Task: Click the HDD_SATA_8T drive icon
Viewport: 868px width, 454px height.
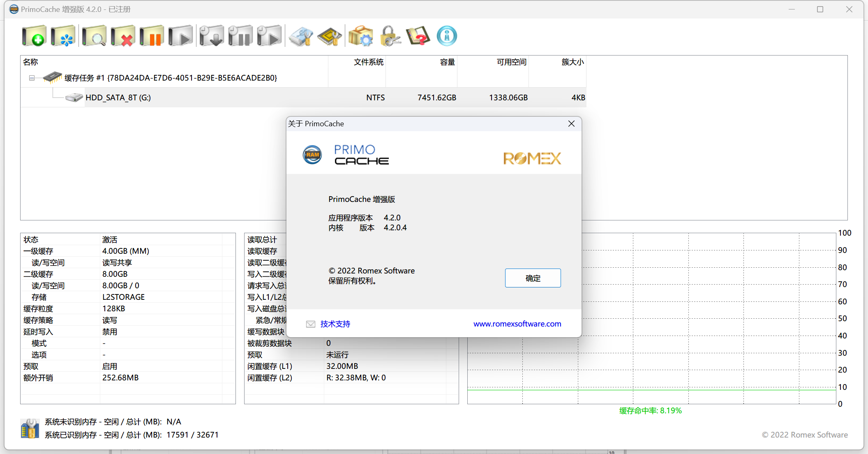Action: 74,97
